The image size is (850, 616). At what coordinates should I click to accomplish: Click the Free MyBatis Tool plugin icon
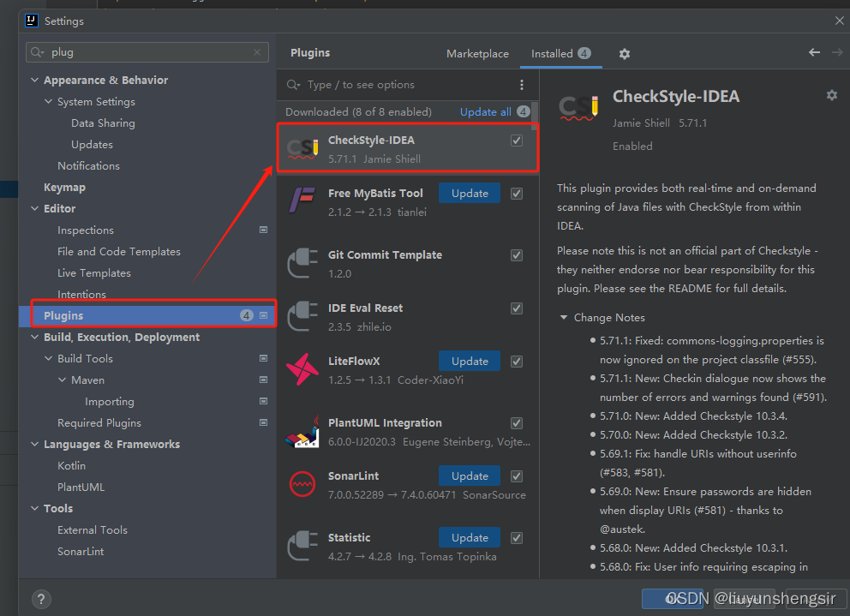pyautogui.click(x=302, y=200)
